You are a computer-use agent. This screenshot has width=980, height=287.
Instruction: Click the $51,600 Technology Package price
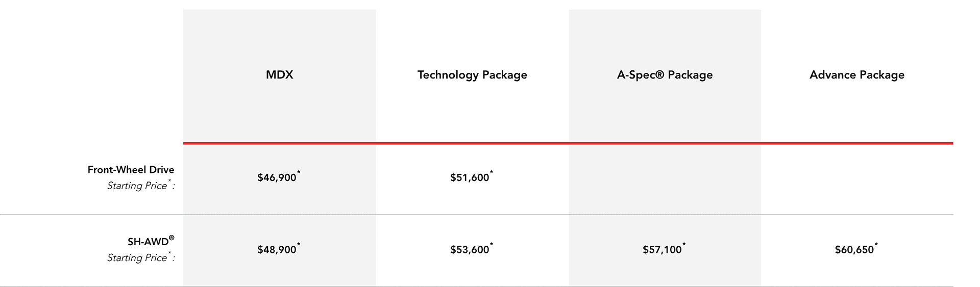470,178
